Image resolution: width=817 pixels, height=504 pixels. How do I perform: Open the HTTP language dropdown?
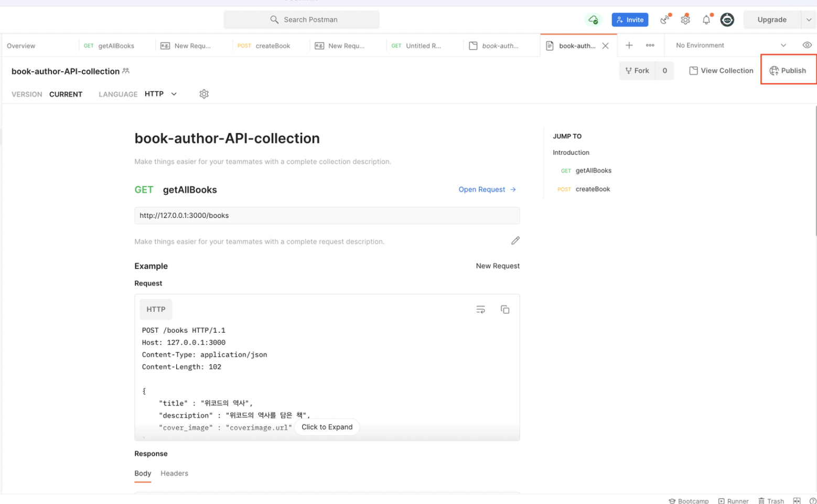point(160,94)
